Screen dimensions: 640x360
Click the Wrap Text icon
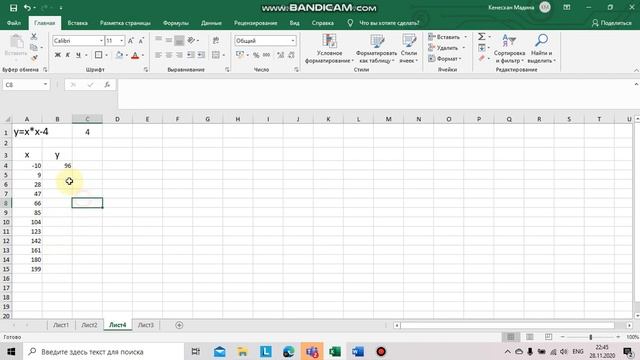(216, 40)
